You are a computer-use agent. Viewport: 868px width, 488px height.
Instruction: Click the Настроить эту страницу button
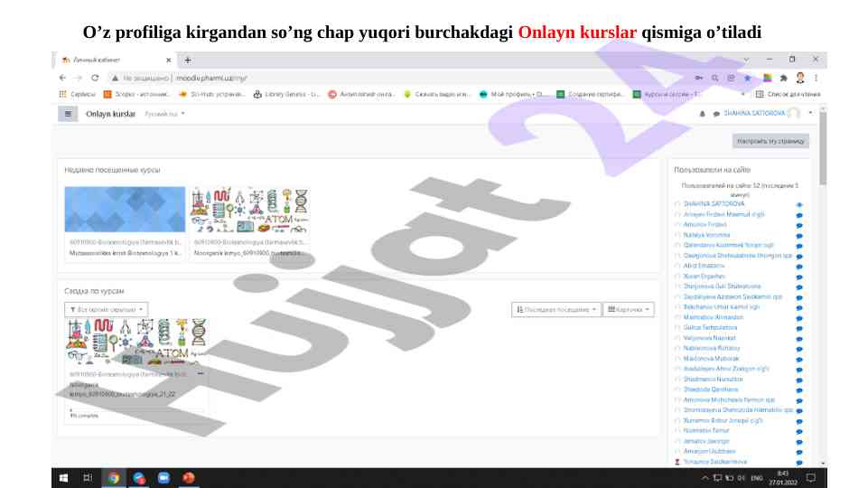(x=770, y=141)
